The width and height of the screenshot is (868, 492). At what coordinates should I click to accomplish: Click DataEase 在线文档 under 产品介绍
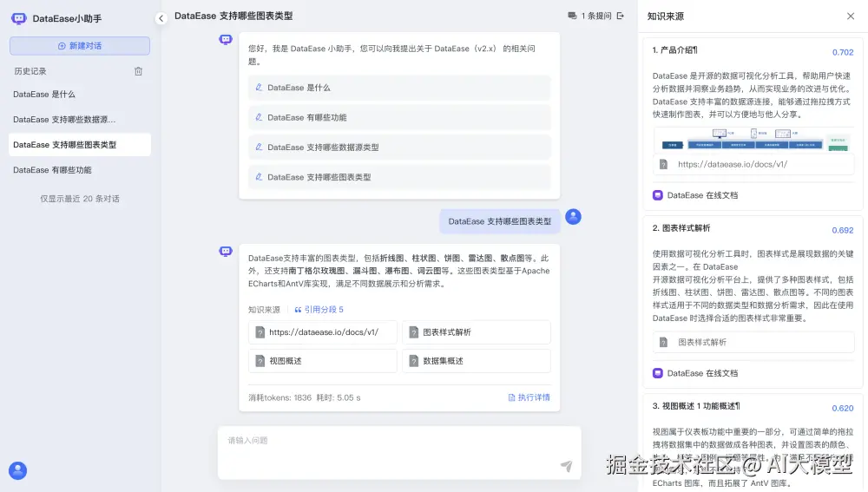(x=695, y=195)
